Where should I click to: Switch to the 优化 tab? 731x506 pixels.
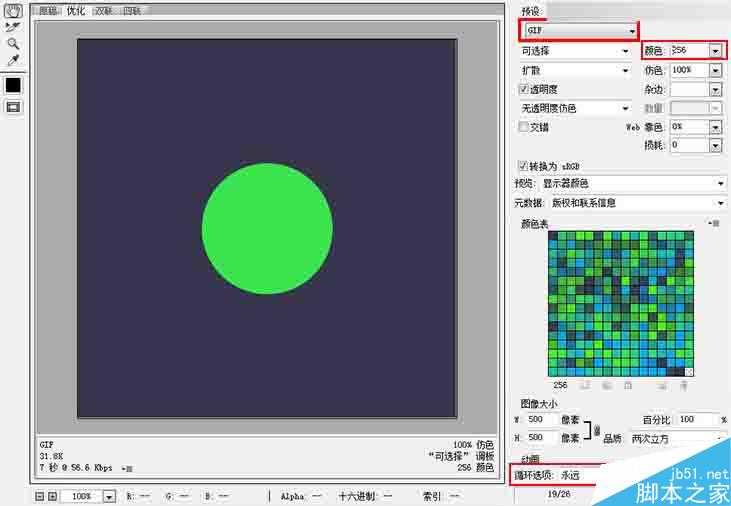pos(76,11)
